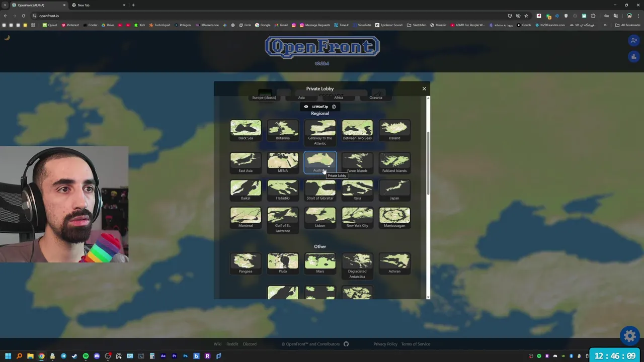Viewport: 644px width, 362px height.
Task: Open the Kick bookmark
Action: tap(140, 25)
